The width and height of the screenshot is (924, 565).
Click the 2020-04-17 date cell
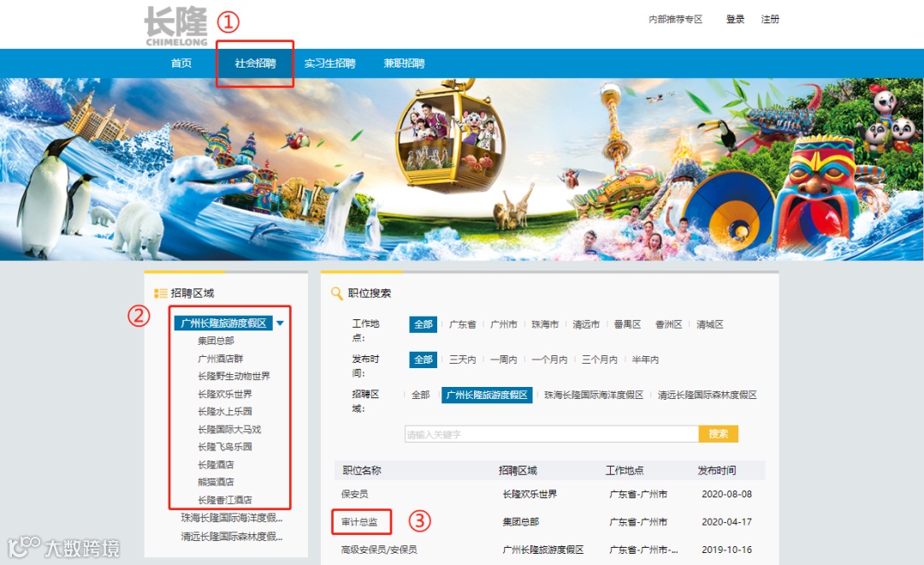[726, 522]
